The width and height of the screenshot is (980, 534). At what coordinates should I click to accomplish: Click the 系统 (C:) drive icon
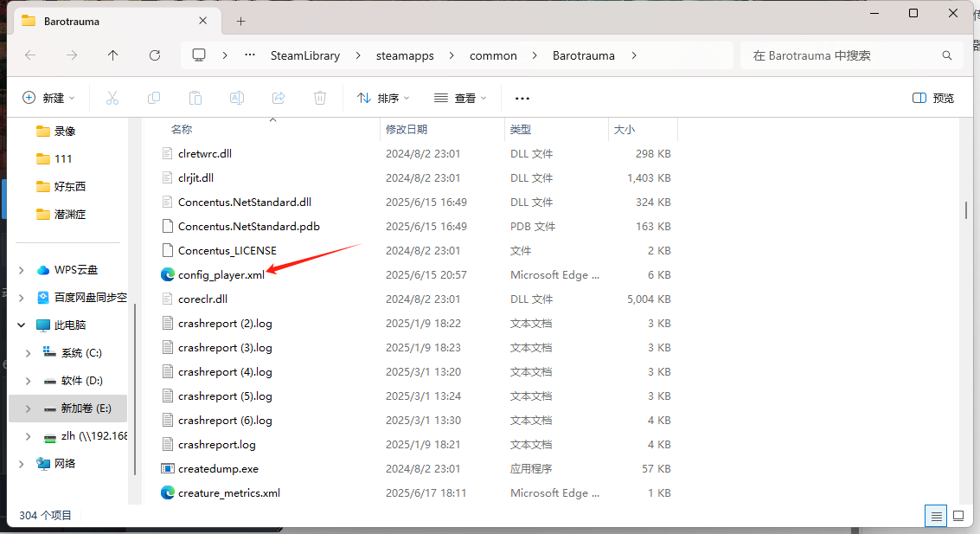click(x=49, y=352)
